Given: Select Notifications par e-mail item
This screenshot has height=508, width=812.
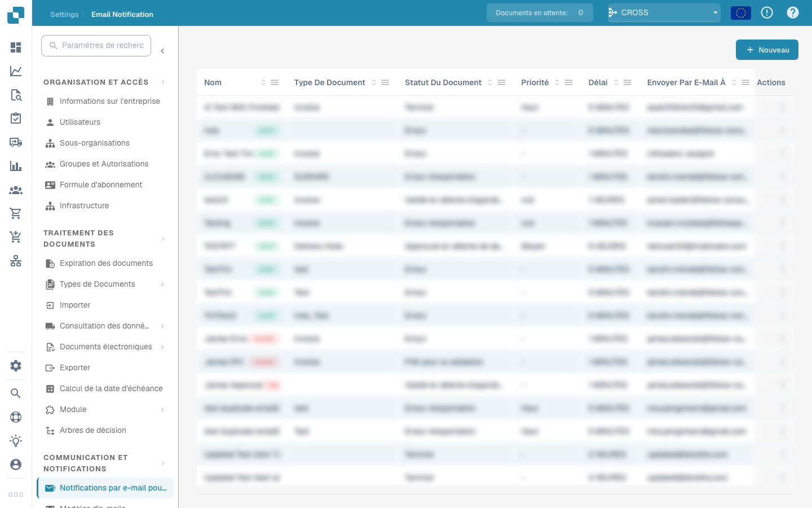Looking at the screenshot, I should click(105, 488).
